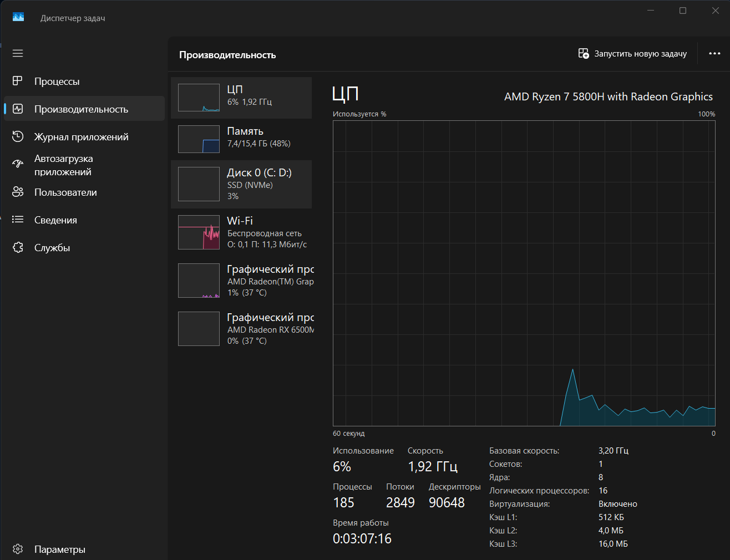Click Виртуализация value Включено
The height and width of the screenshot is (560, 730).
(618, 504)
